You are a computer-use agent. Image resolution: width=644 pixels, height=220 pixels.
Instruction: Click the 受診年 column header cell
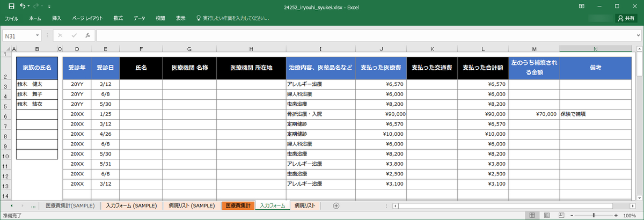[77, 68]
